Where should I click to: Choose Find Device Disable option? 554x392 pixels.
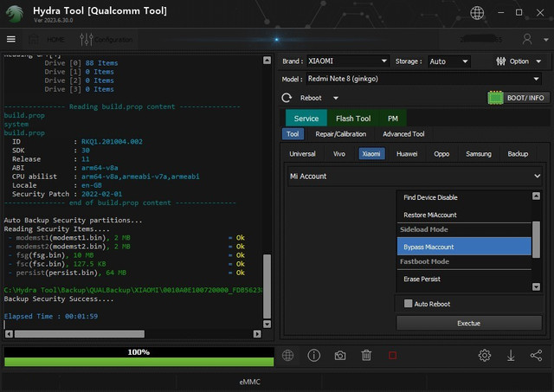click(x=464, y=197)
